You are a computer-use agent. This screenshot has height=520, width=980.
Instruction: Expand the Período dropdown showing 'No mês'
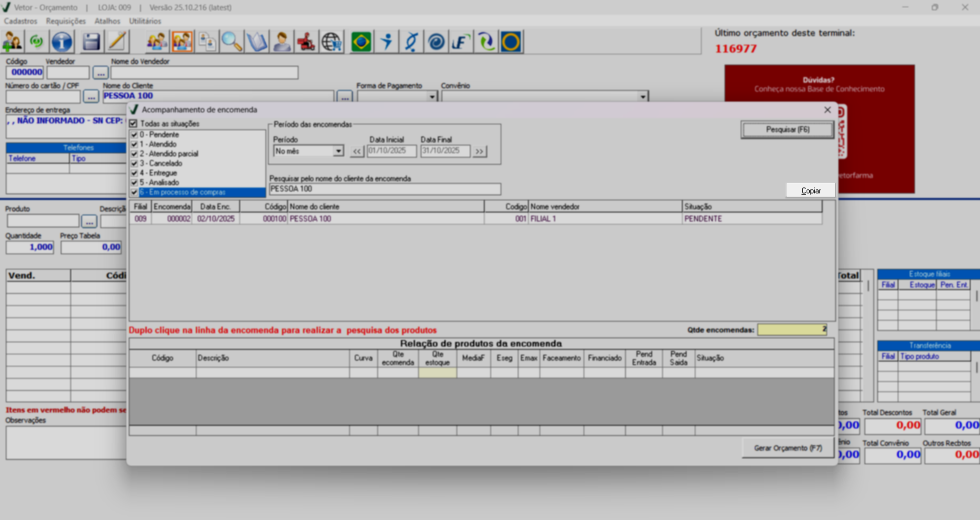coord(338,151)
